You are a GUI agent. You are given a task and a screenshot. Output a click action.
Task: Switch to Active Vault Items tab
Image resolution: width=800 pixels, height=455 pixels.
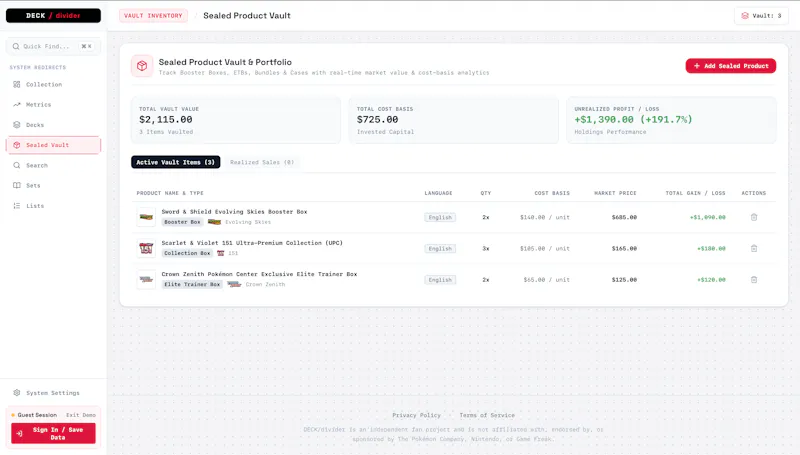click(x=176, y=162)
